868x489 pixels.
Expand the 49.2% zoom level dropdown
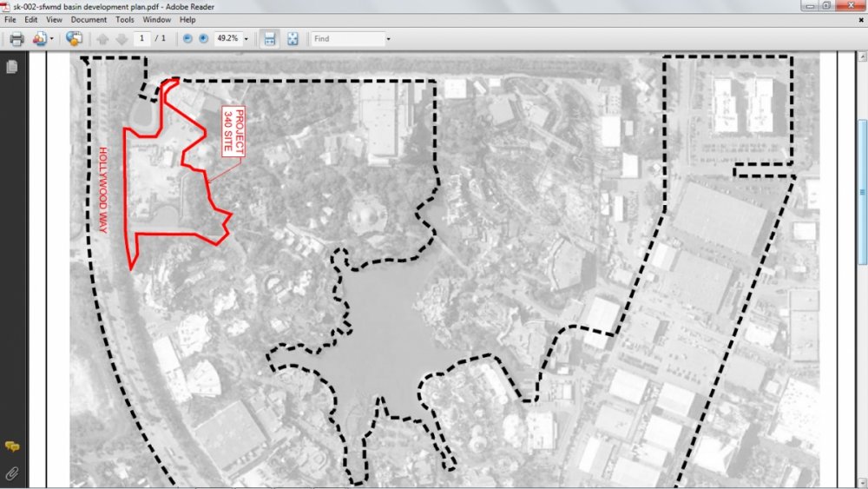click(246, 39)
